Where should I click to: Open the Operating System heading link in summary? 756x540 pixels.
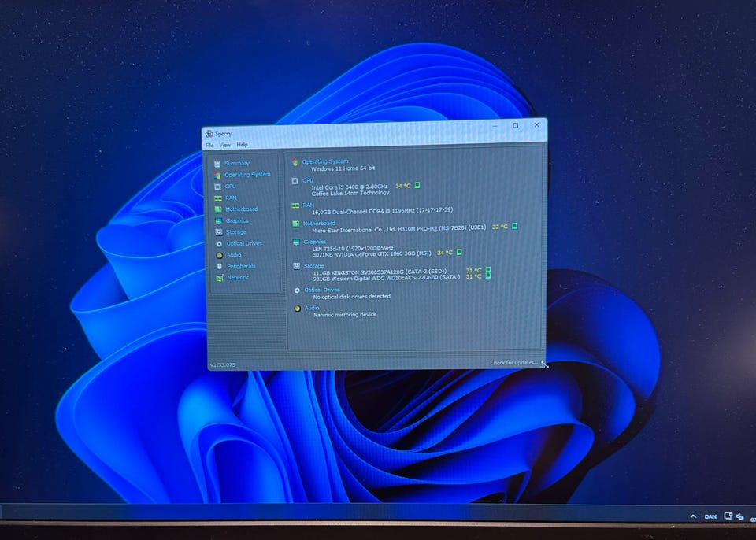(325, 161)
